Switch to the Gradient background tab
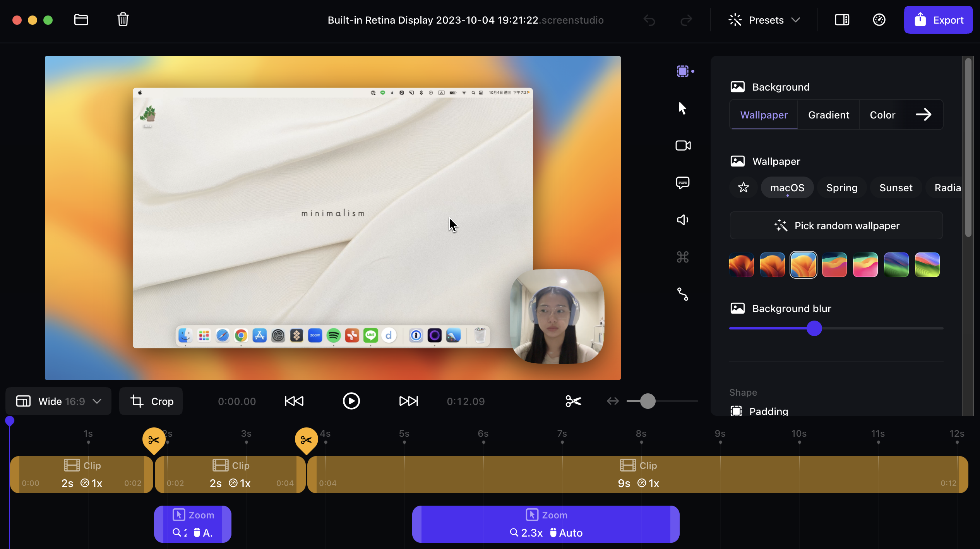 [x=829, y=115]
